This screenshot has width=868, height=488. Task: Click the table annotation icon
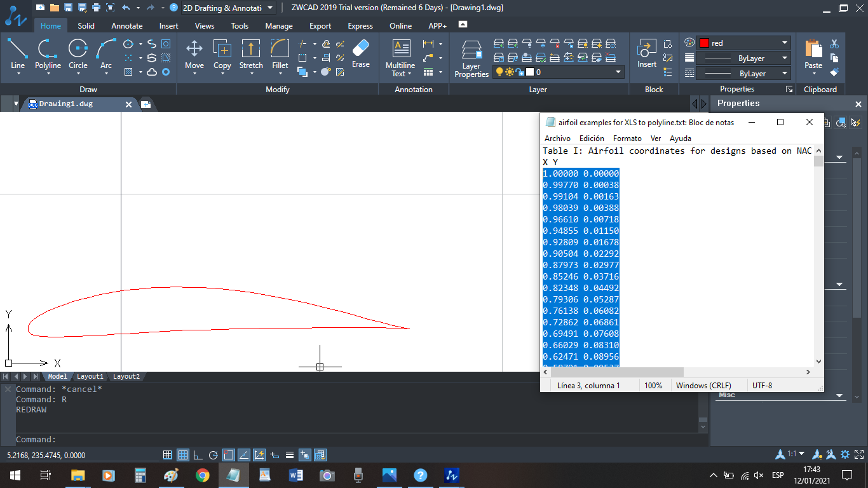click(x=428, y=72)
